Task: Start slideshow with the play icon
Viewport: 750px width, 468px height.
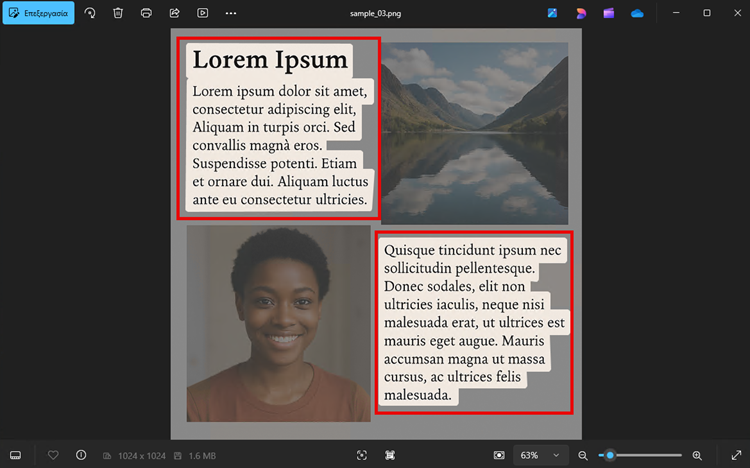Action: pos(203,13)
